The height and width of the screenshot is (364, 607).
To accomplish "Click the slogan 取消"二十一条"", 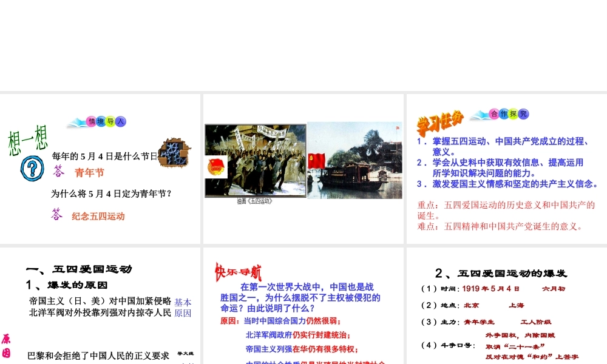I will [x=515, y=346].
